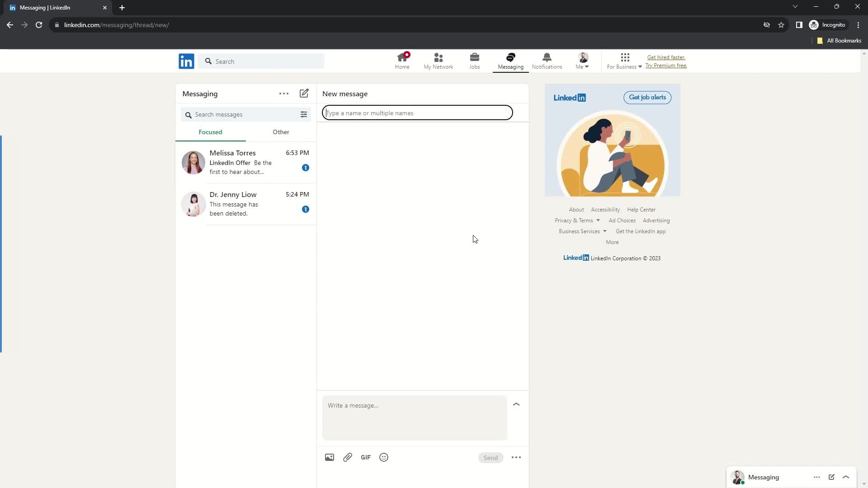Expand the compose message panel upward

[x=516, y=404]
